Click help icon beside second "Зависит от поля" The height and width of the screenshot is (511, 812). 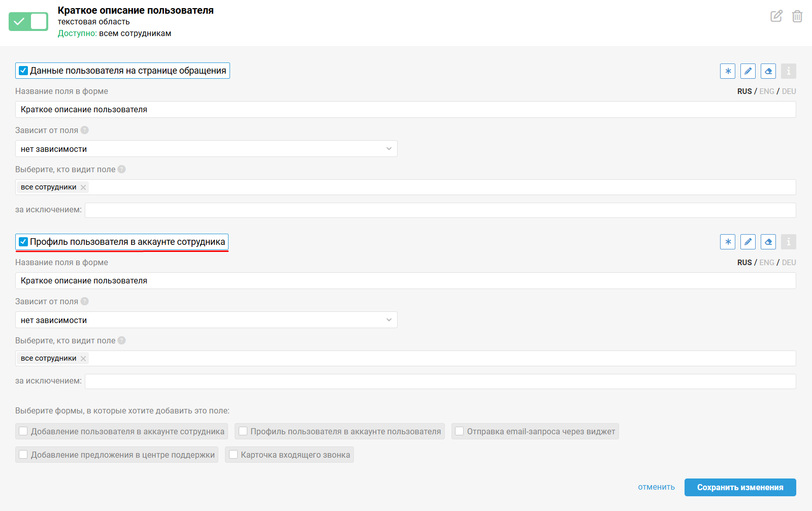click(85, 301)
